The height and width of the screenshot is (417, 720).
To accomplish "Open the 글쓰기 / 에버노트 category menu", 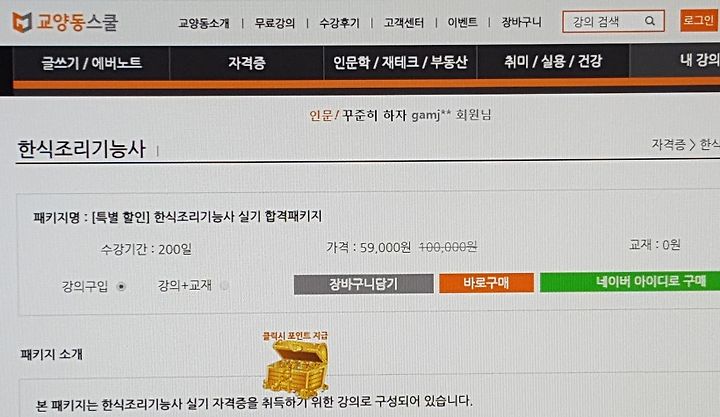I will [x=91, y=63].
